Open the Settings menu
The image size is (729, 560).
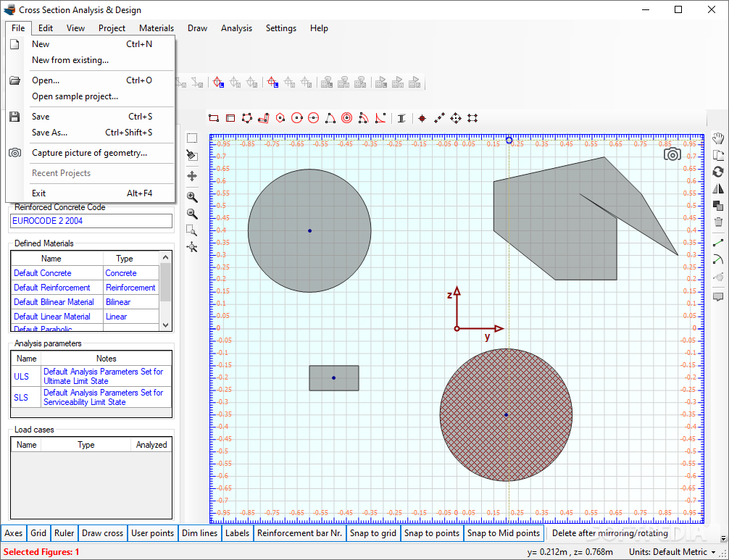281,28
